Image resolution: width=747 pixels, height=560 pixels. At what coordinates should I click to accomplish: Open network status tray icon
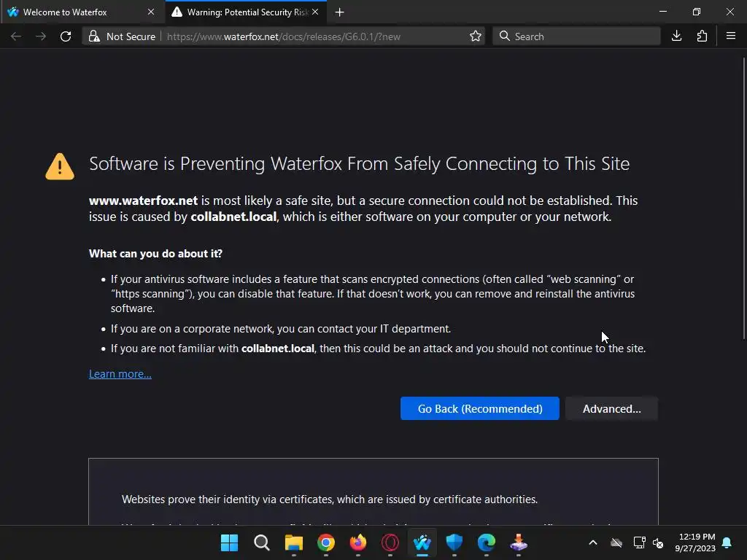point(639,542)
